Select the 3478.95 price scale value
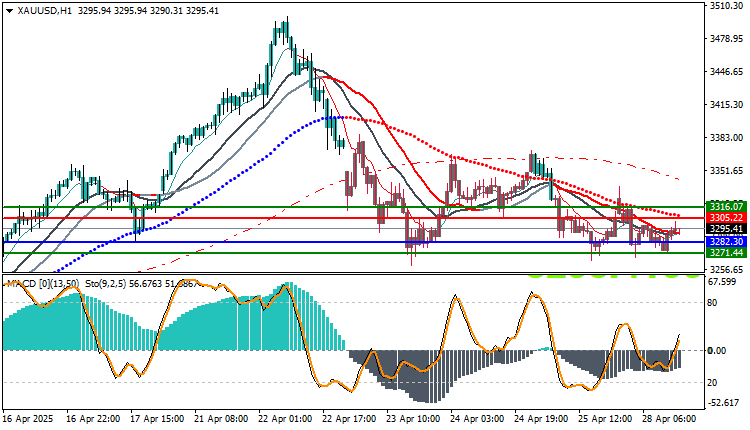Viewport: 750px width, 430px height. (x=726, y=39)
